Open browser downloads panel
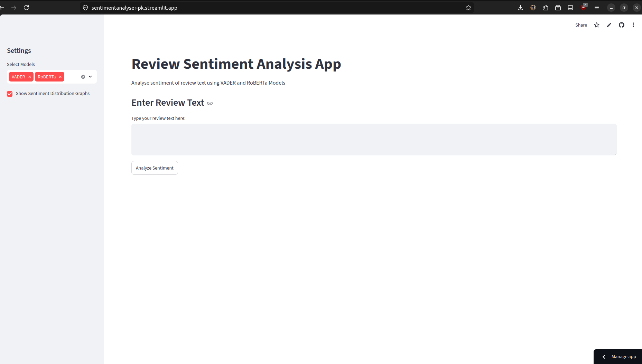Screen dimensions: 642x364 tap(521, 8)
